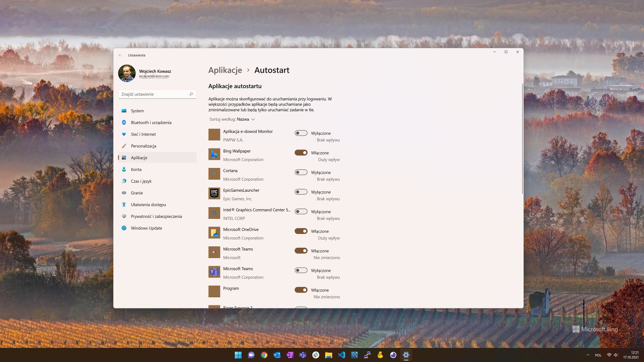The image size is (644, 362).
Task: Select Windows Update in sidebar
Action: [146, 228]
